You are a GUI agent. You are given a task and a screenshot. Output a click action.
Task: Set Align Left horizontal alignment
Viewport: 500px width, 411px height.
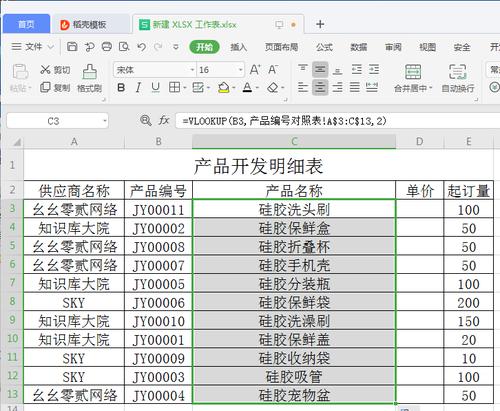click(x=303, y=88)
